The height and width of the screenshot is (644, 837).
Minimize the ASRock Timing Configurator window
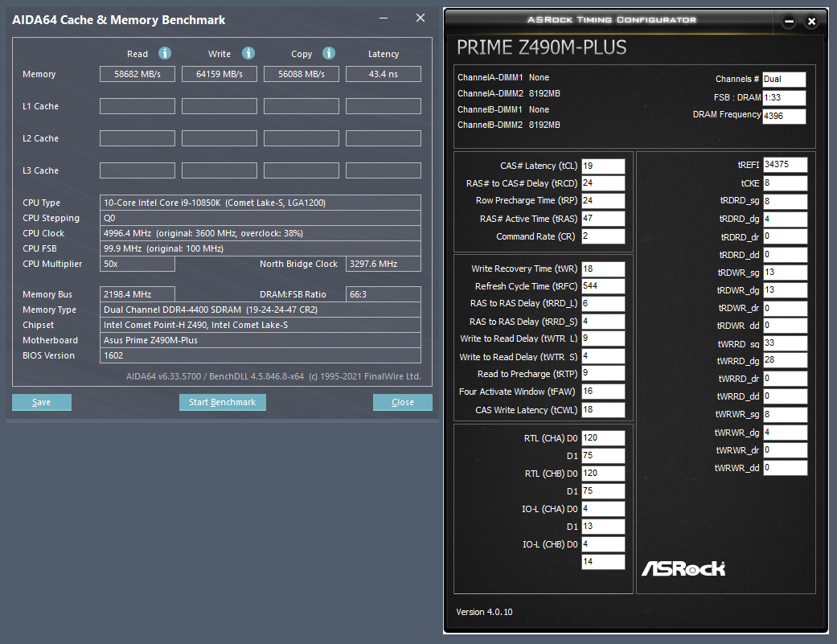pos(789,22)
